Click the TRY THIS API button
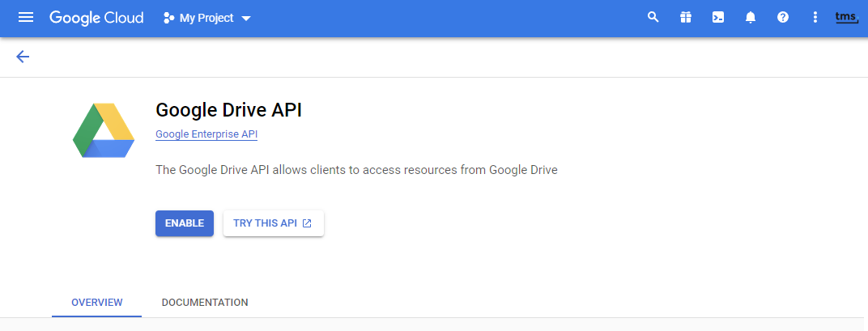 [x=274, y=223]
